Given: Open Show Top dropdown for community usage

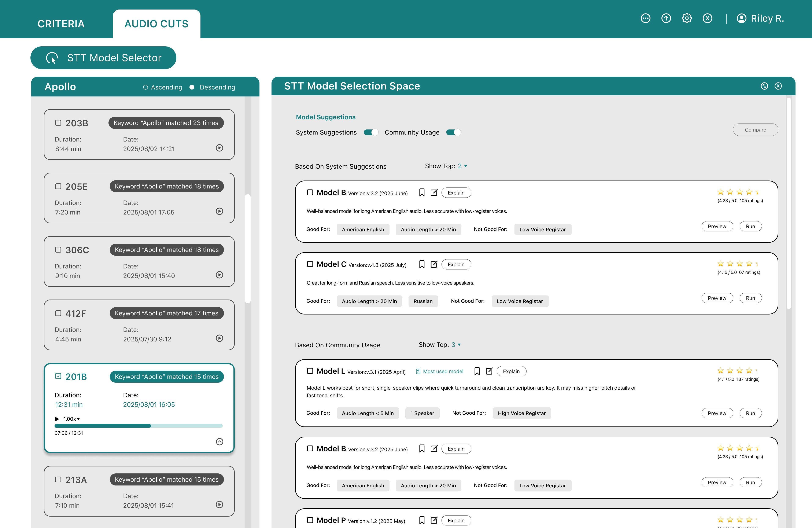Looking at the screenshot, I should pos(456,345).
